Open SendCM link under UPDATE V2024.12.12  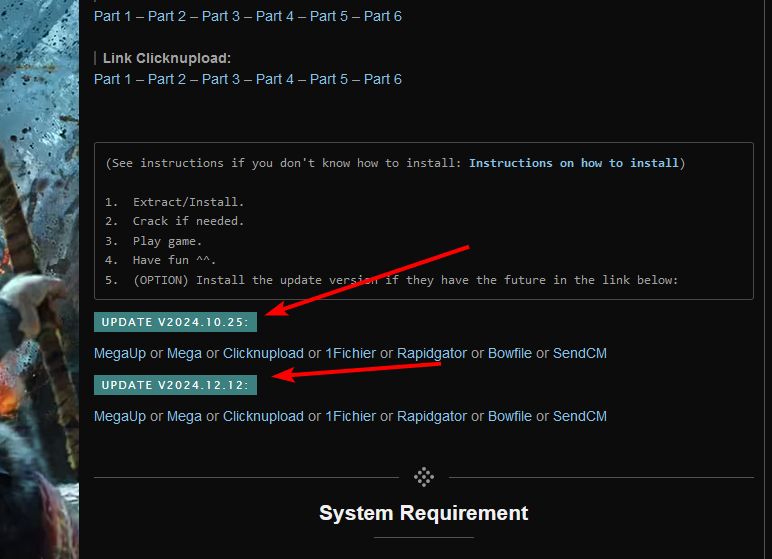click(579, 417)
